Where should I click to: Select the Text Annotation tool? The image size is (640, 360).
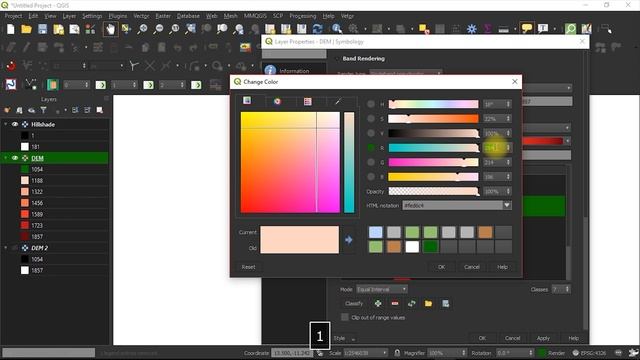543,28
